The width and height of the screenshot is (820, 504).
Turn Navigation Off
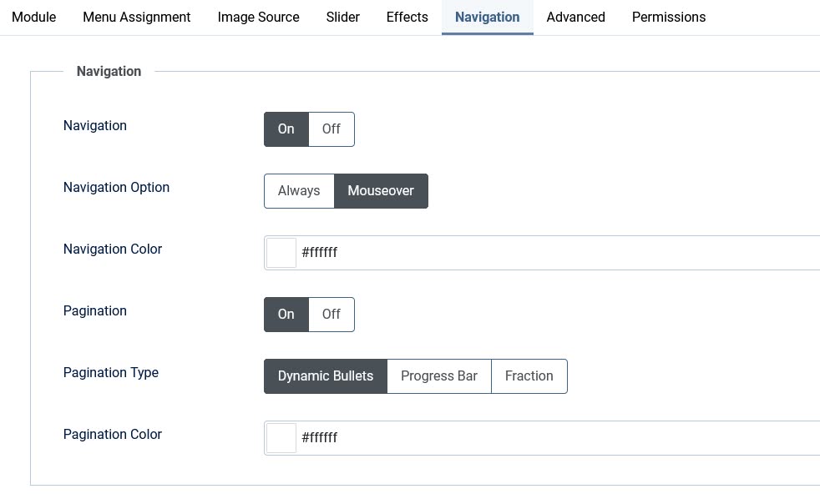tap(332, 129)
